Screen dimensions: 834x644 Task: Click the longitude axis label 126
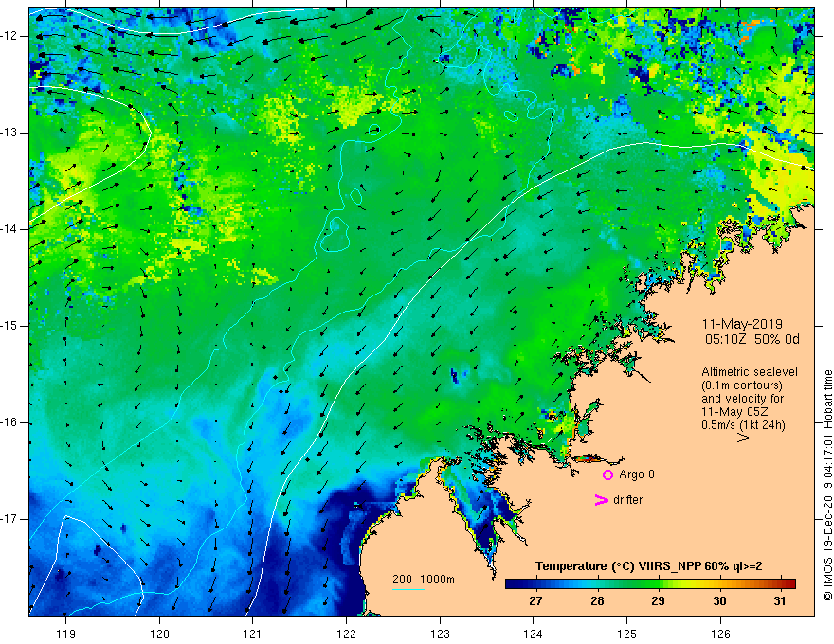click(720, 634)
